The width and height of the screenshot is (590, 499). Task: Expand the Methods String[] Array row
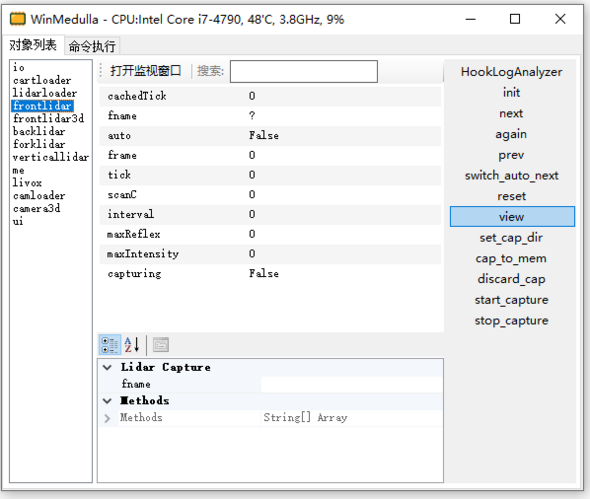coord(108,418)
